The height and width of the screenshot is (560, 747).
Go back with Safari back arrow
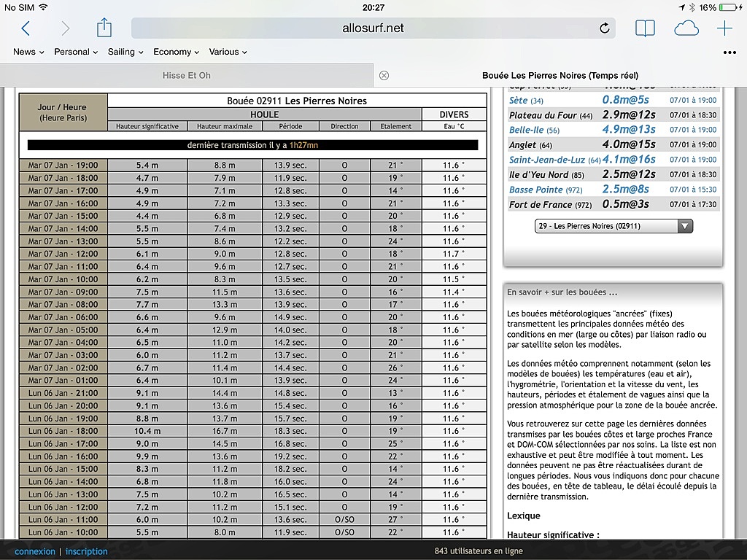click(x=26, y=28)
